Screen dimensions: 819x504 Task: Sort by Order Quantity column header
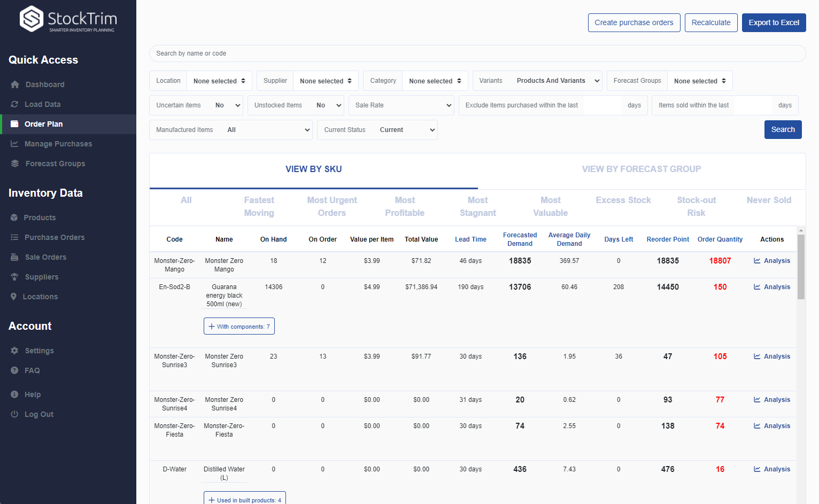720,239
